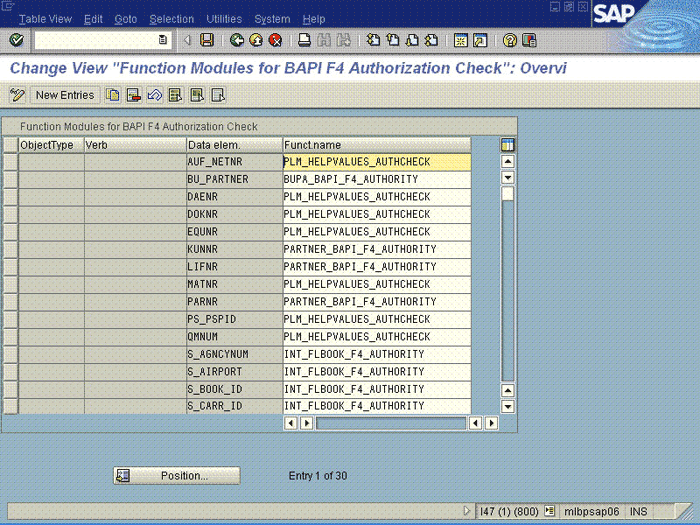Open the Utilities menu
This screenshot has height=525, width=700.
224,19
